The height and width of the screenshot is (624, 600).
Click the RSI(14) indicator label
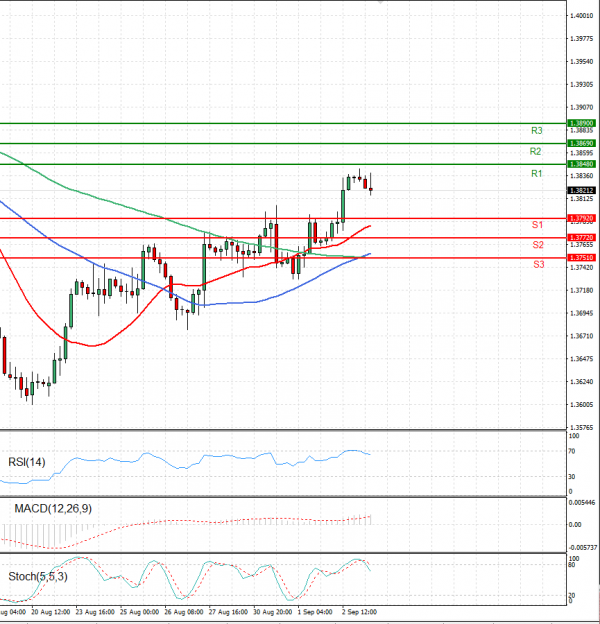click(27, 462)
